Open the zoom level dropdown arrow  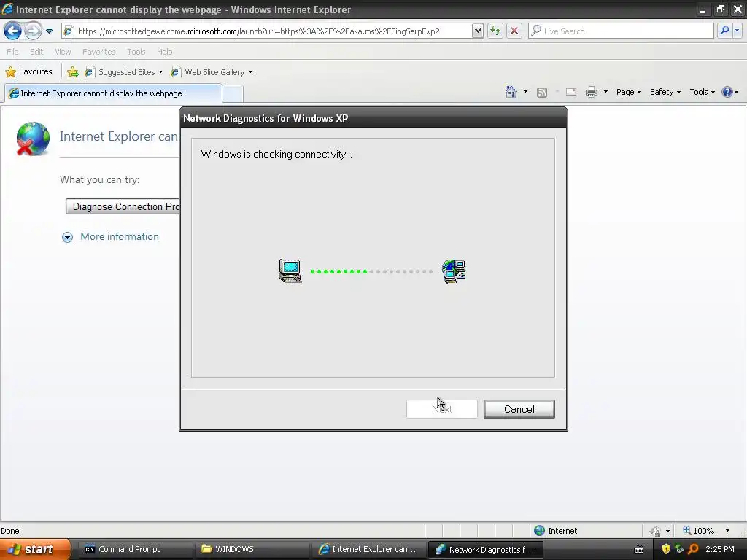727,531
